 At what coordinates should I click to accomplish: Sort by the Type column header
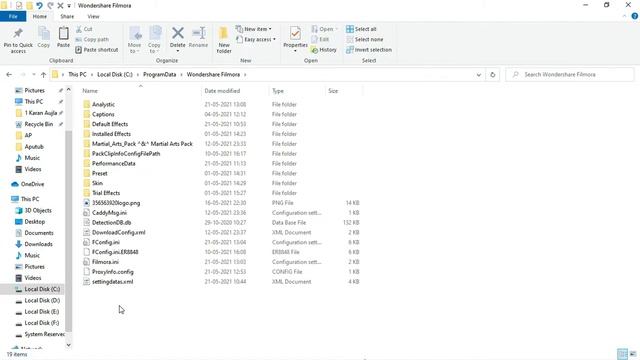(278, 91)
